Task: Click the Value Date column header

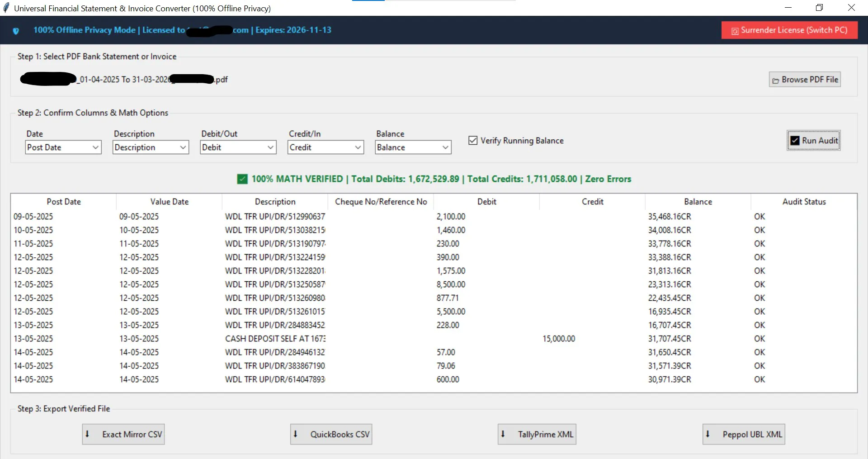Action: (170, 202)
